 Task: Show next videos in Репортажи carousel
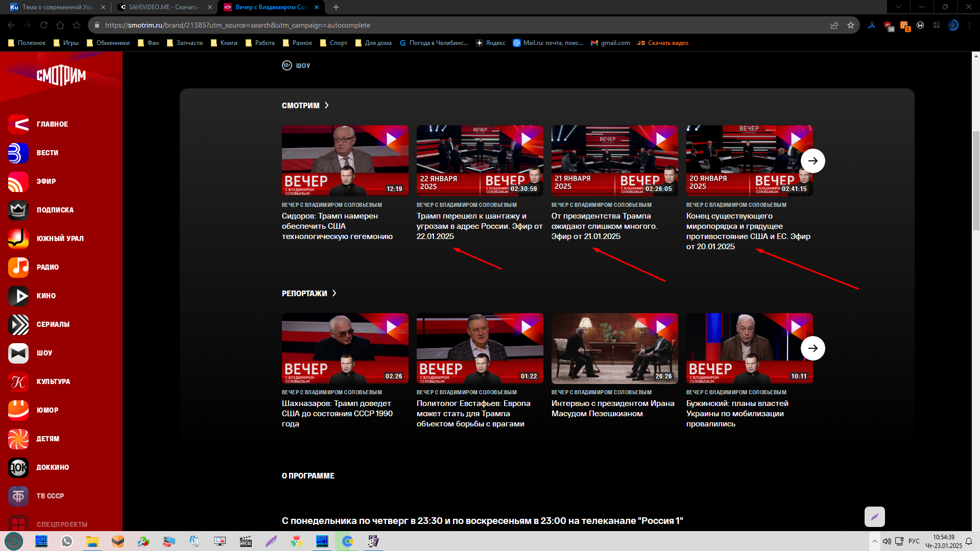[812, 348]
